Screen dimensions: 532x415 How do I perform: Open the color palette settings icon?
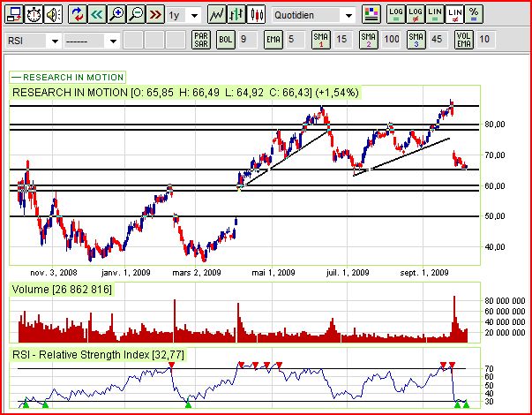[371, 15]
